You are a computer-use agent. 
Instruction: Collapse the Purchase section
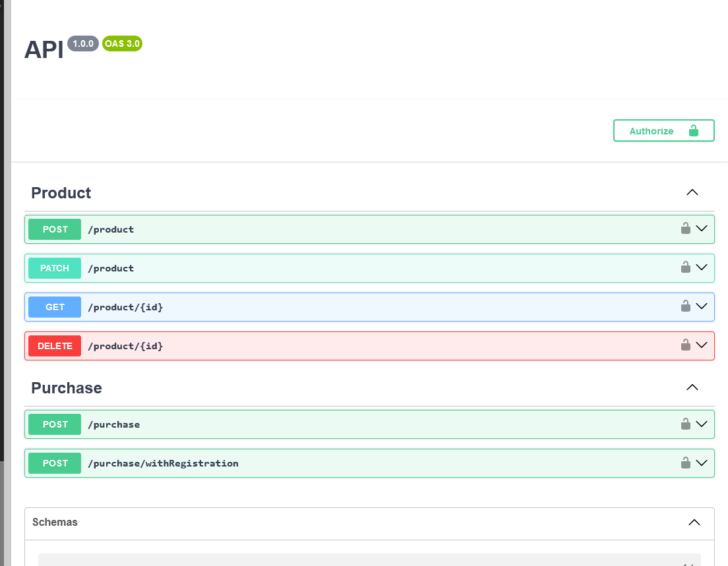click(692, 387)
